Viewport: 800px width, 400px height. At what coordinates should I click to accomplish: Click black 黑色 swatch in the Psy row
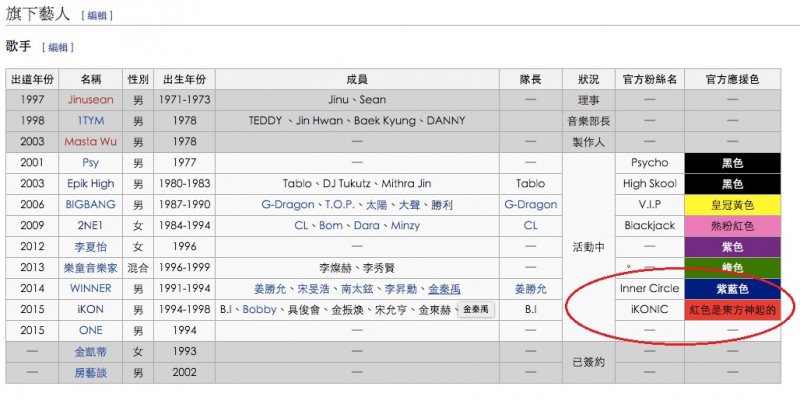coord(732,163)
